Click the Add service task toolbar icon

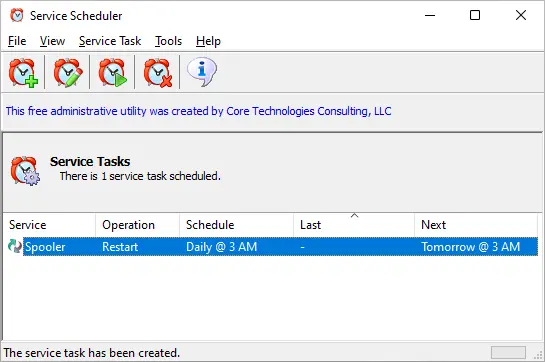(23, 72)
